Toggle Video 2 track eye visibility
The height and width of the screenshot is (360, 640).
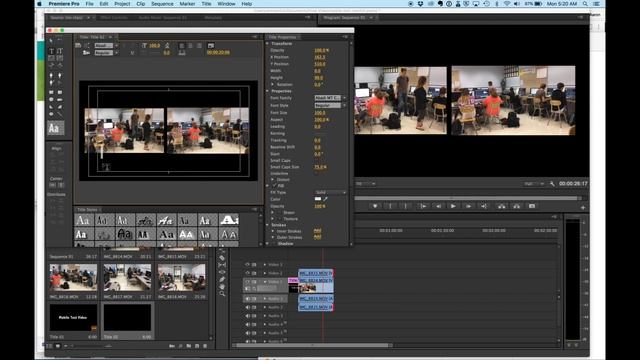pos(247,273)
